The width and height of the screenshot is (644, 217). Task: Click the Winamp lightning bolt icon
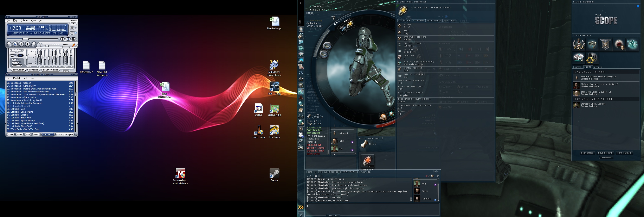(x=74, y=45)
